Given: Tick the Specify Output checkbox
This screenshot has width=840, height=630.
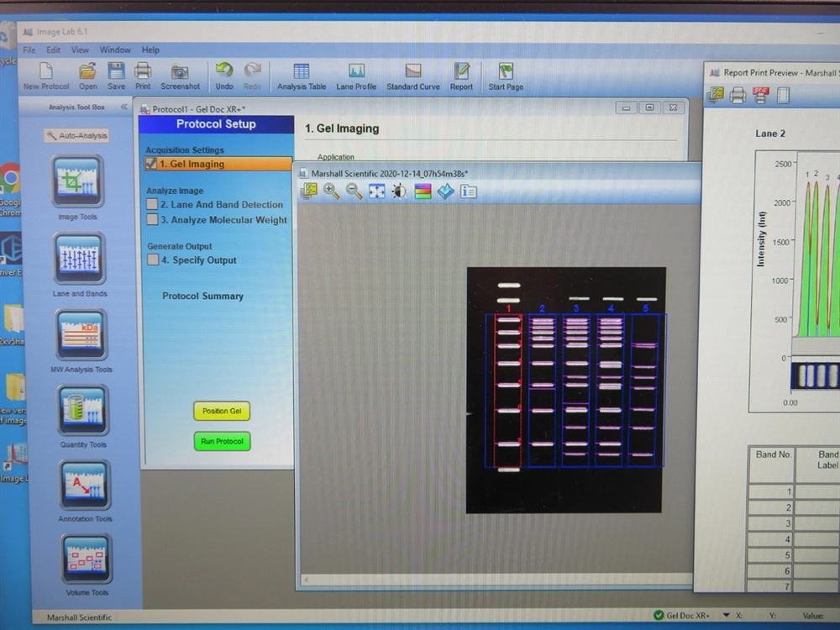Looking at the screenshot, I should click(153, 260).
